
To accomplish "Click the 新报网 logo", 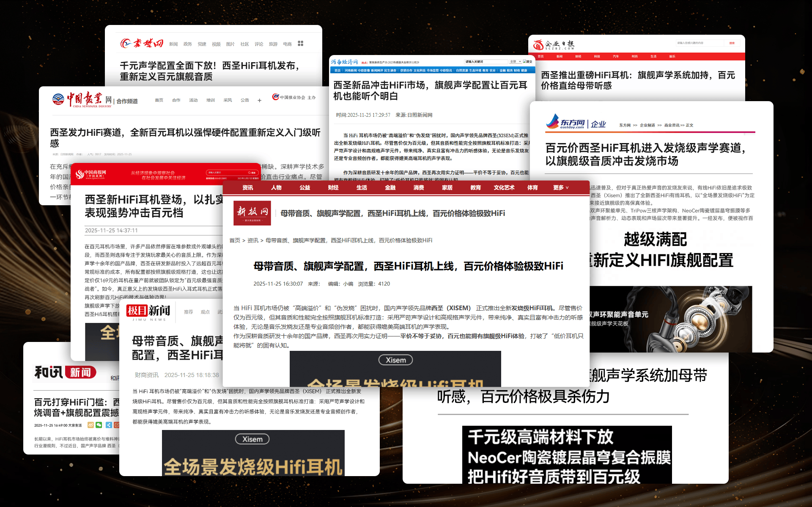I will pos(252,213).
